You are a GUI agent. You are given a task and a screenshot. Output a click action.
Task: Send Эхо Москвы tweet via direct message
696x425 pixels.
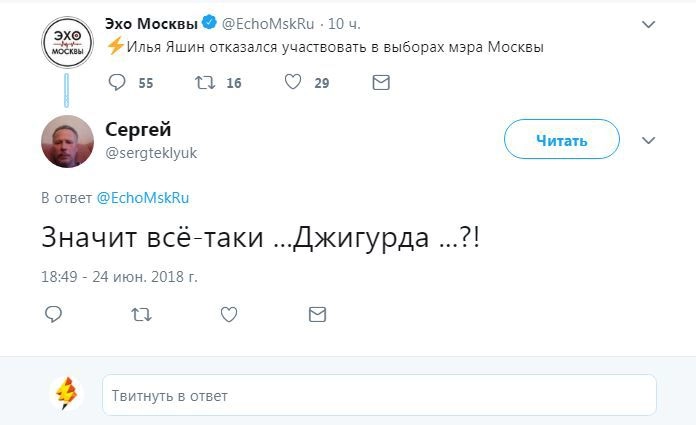[380, 83]
